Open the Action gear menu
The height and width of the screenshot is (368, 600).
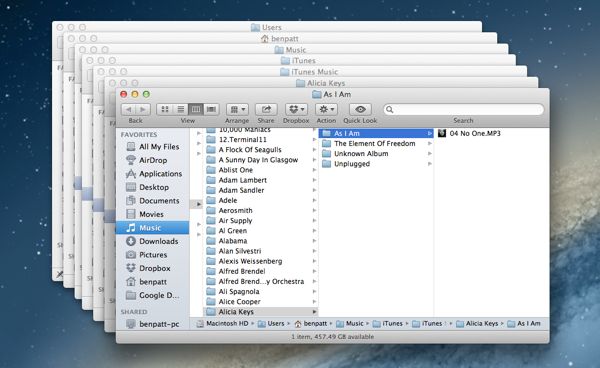pos(326,109)
